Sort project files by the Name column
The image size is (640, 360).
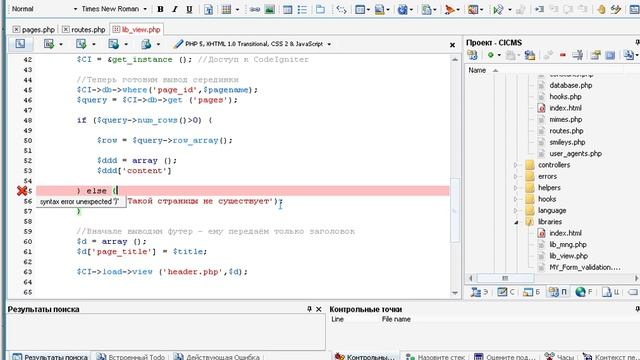(477, 70)
